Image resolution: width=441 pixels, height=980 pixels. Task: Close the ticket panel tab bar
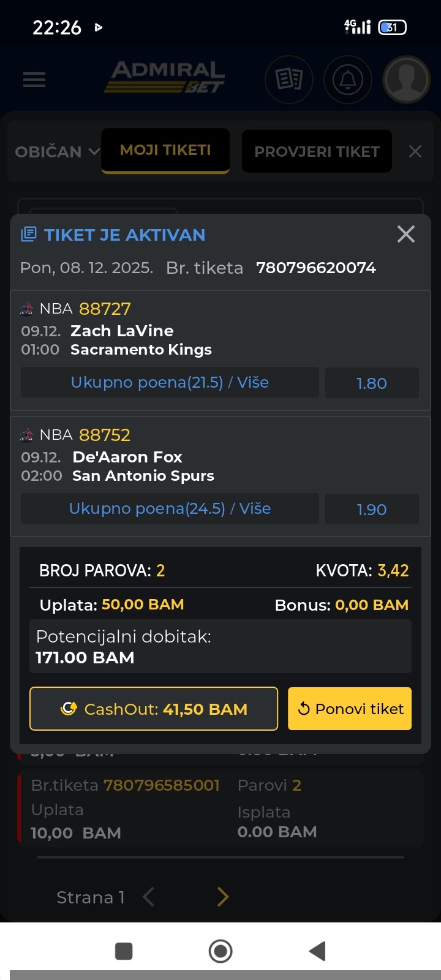[x=415, y=151]
